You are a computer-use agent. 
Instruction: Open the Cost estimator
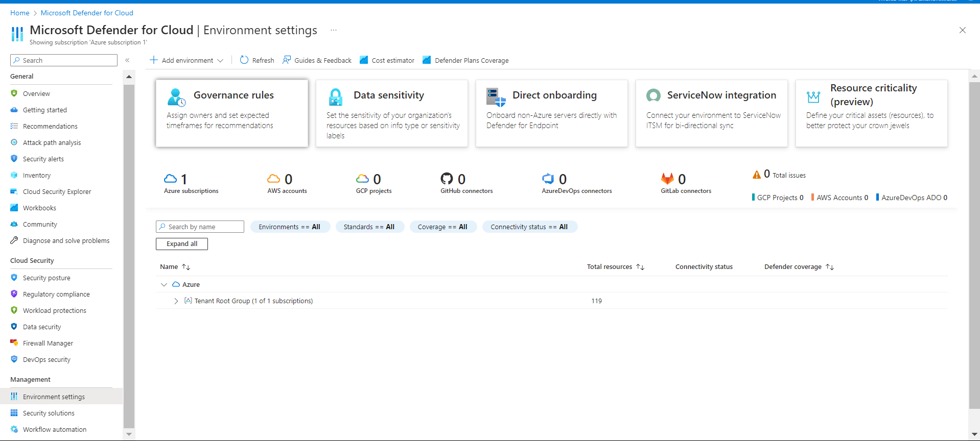387,60
